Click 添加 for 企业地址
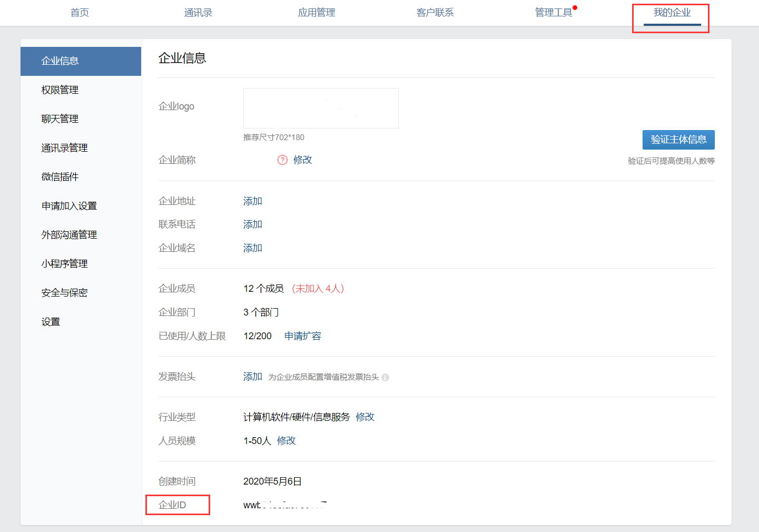The width and height of the screenshot is (759, 532). click(253, 201)
